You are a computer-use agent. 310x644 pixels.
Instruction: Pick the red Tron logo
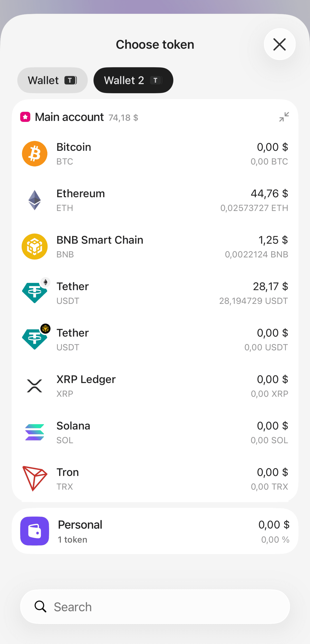coord(35,479)
